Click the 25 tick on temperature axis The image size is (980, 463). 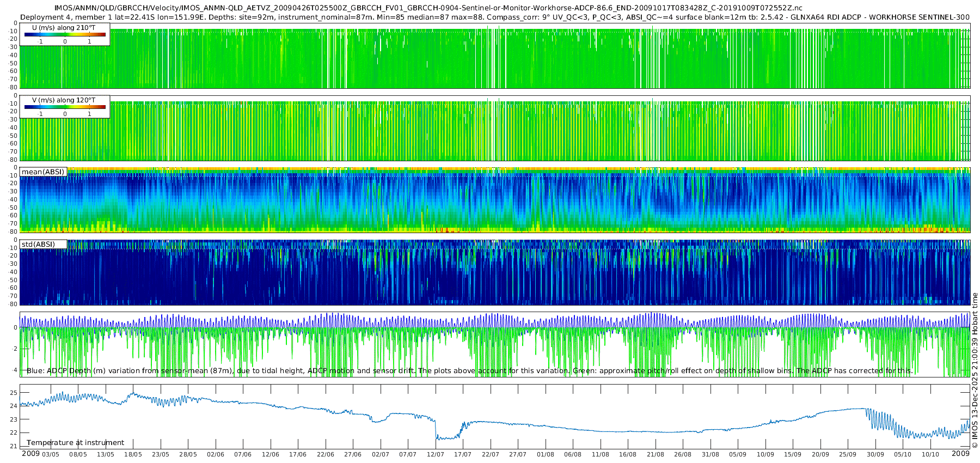click(14, 393)
